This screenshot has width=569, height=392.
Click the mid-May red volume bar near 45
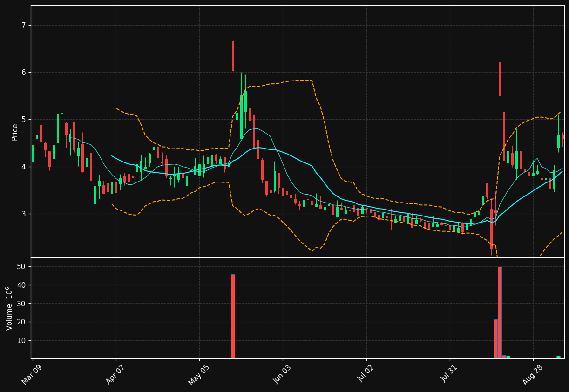[233, 316]
